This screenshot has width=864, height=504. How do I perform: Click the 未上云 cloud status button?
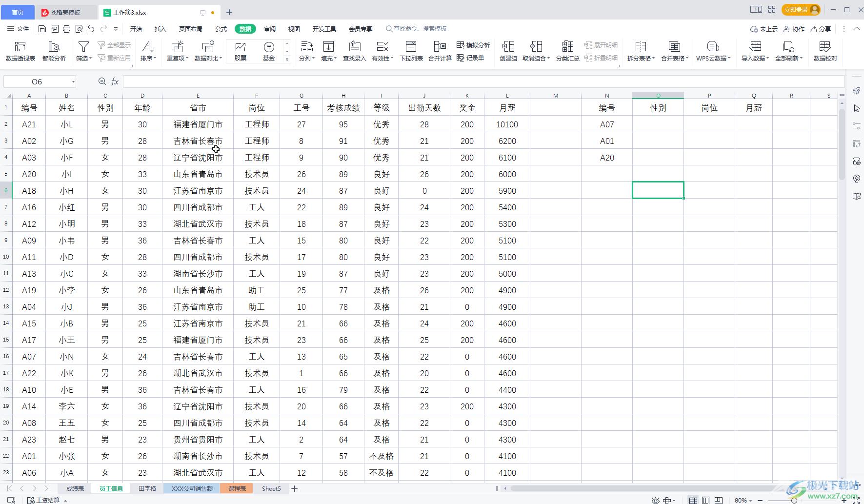point(764,29)
